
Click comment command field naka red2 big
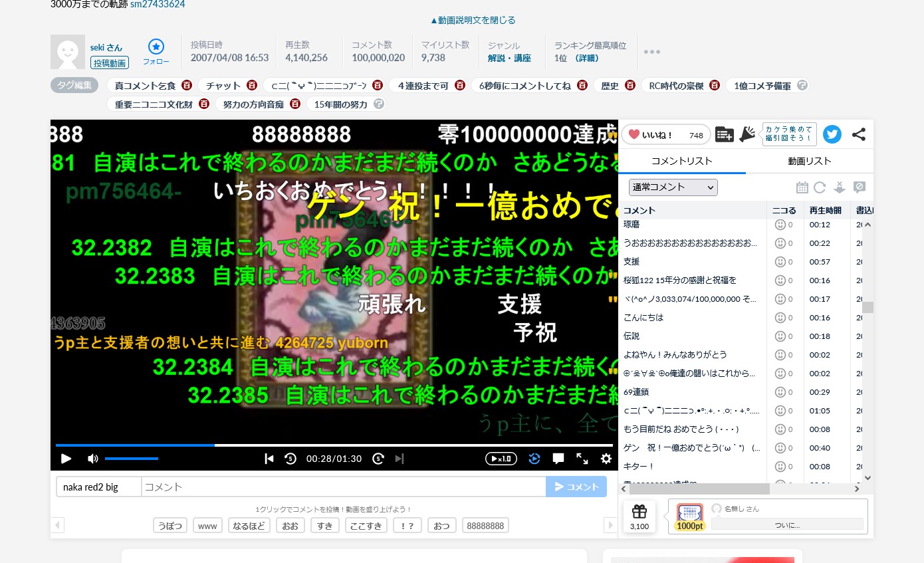pos(98,487)
